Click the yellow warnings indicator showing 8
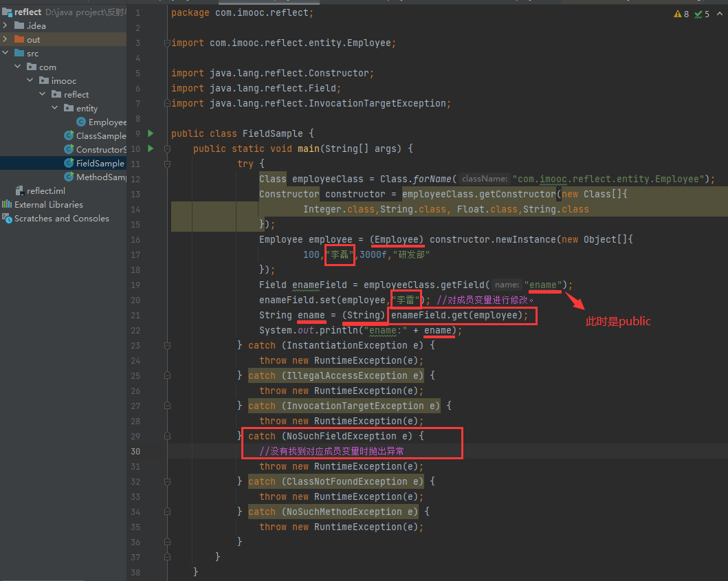 point(681,14)
